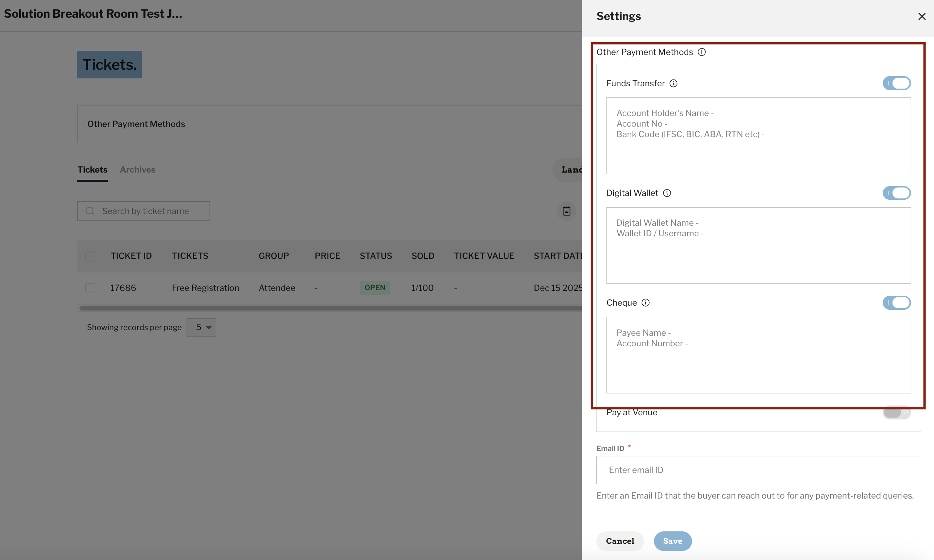Click the partially visible Land button
The image size is (934, 560).
[567, 170]
